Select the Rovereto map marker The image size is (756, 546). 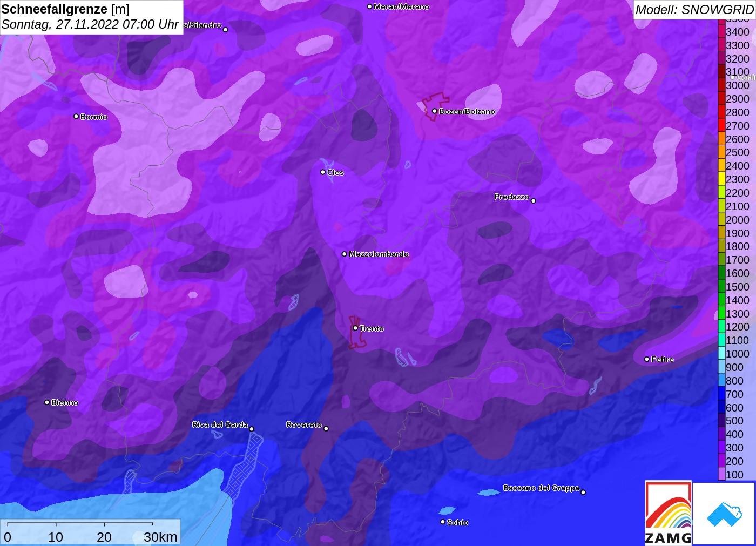pos(326,429)
